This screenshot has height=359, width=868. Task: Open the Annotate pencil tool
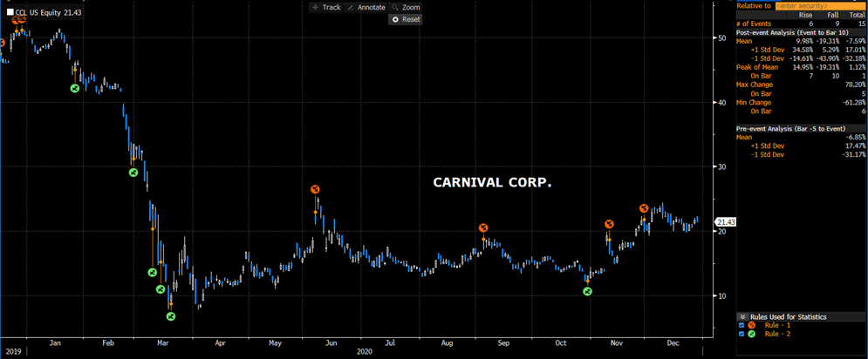tap(366, 7)
